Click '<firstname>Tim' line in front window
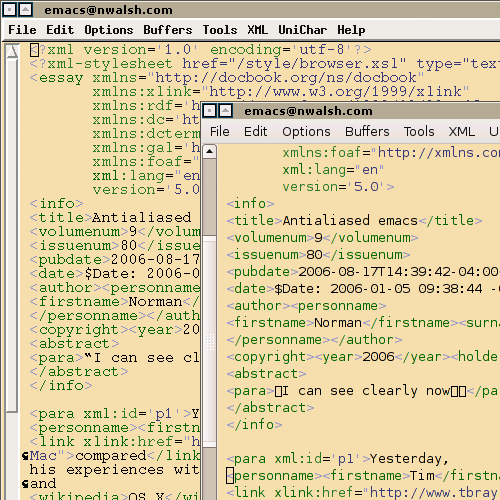This screenshot has width=500, height=500. tap(363, 476)
